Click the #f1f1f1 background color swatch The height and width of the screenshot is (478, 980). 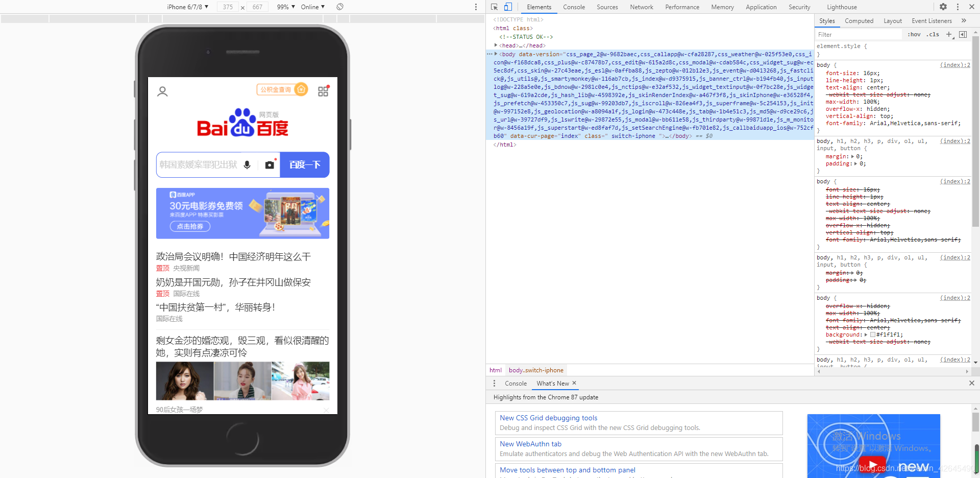pyautogui.click(x=873, y=334)
